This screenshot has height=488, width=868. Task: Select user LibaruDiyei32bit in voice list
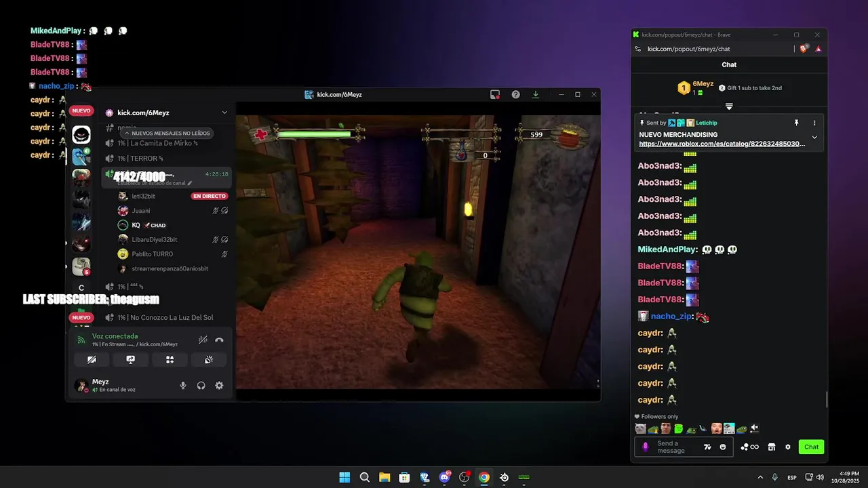(155, 239)
